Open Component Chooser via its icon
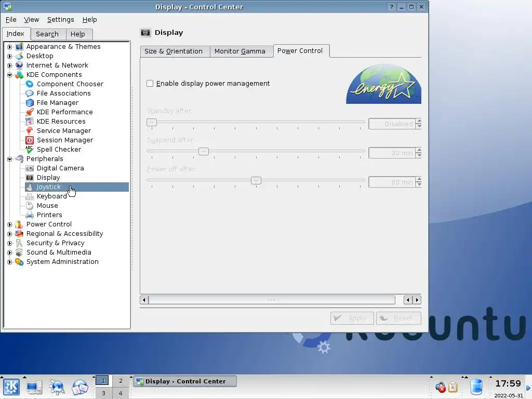 click(x=30, y=84)
